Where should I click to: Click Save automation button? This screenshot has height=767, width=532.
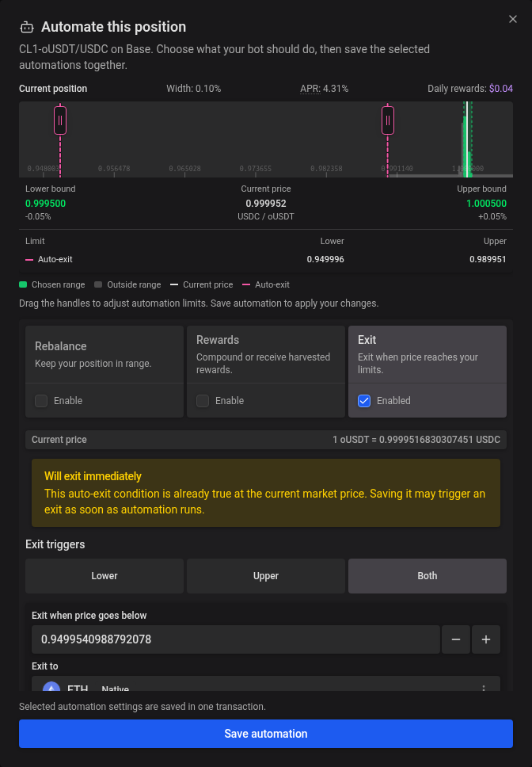[x=266, y=733]
